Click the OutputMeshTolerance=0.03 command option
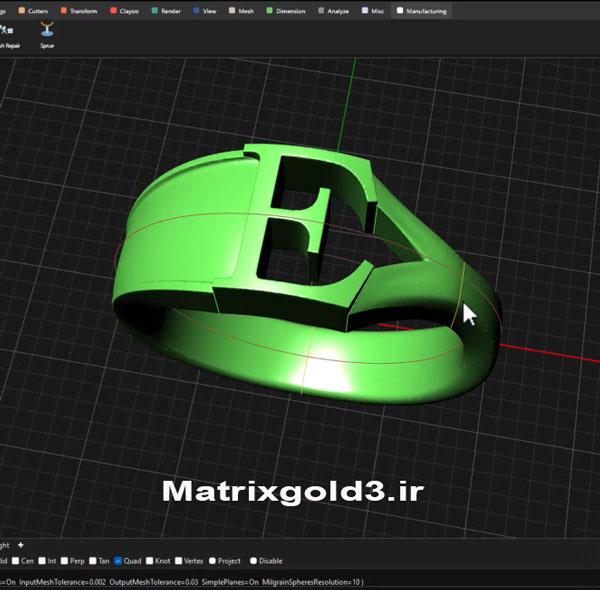This screenshot has width=600, height=590. 154,582
